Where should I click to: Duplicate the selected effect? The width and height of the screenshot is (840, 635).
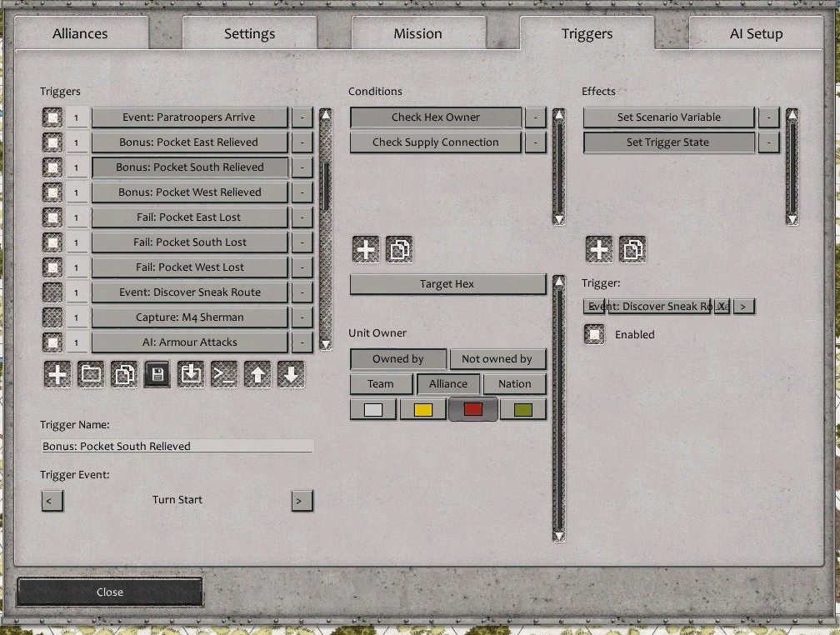pos(633,248)
